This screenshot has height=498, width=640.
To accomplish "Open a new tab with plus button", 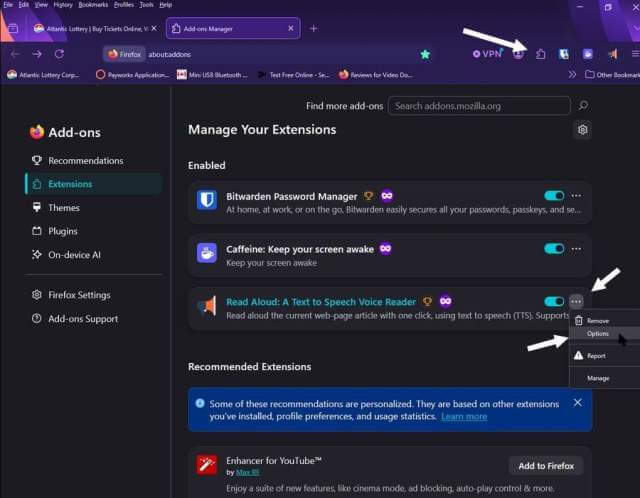I will [313, 28].
